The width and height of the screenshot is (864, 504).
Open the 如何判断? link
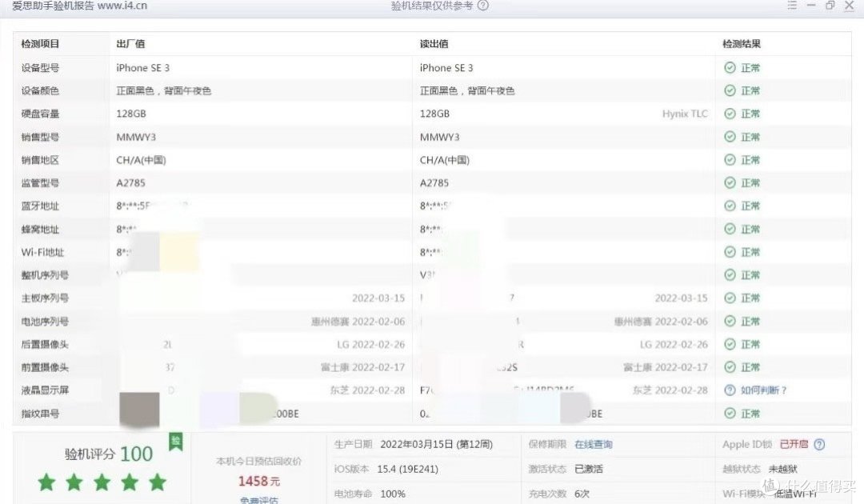coord(763,390)
